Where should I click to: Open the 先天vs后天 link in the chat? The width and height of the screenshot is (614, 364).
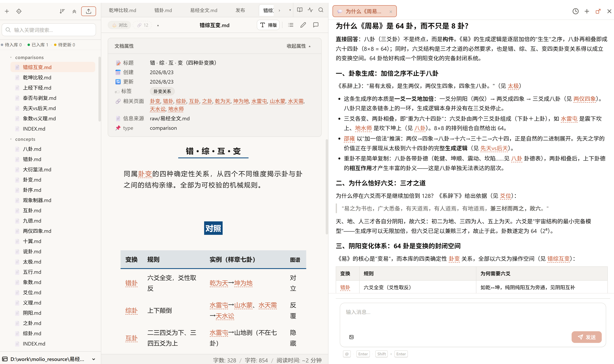[x=494, y=148]
